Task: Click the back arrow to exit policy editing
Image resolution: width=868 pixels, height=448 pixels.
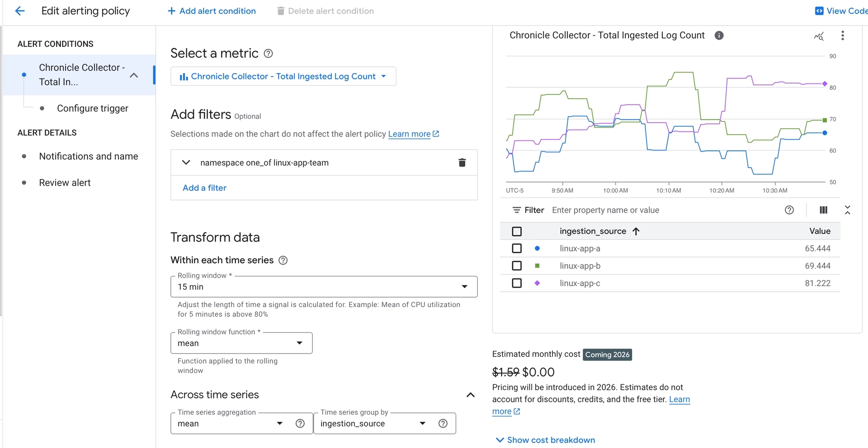Action: tap(20, 11)
